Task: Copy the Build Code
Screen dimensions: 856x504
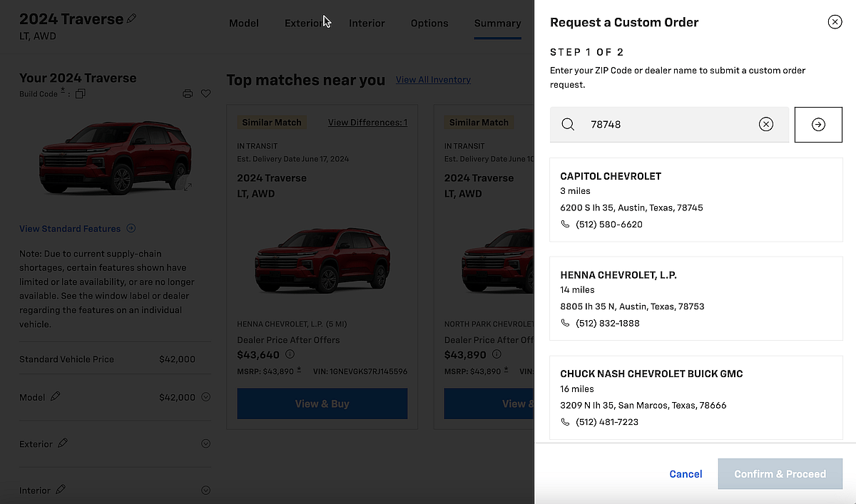Action: pyautogui.click(x=81, y=93)
